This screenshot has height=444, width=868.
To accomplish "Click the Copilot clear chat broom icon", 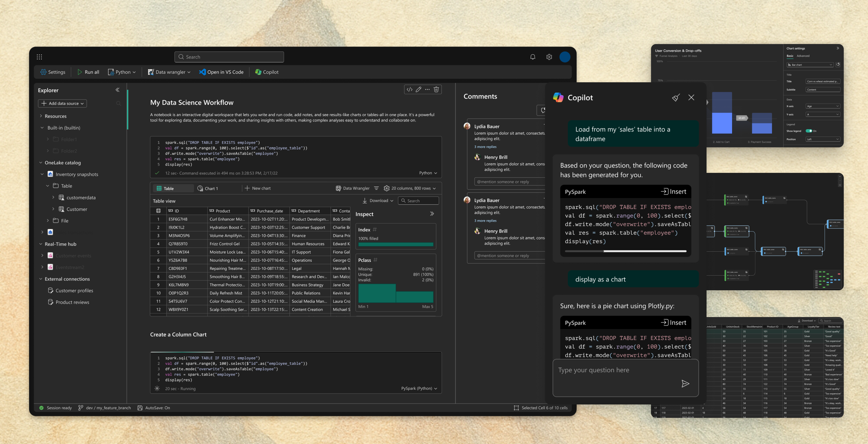I will tap(676, 98).
